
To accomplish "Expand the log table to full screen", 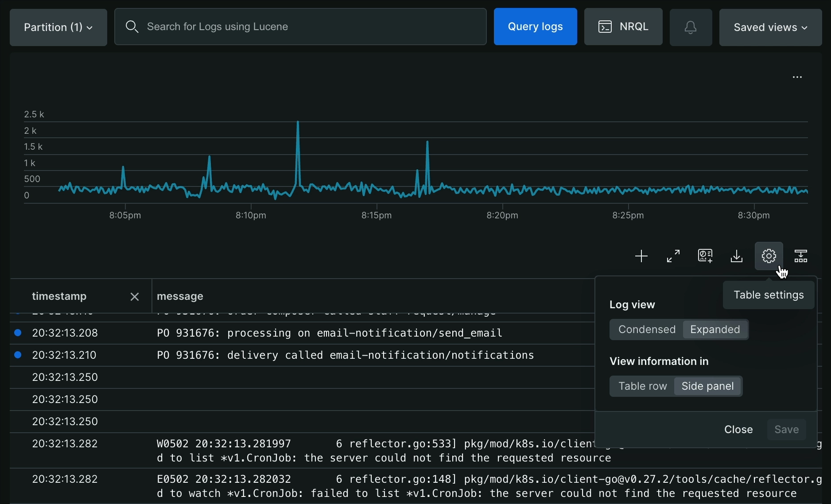I will 673,256.
